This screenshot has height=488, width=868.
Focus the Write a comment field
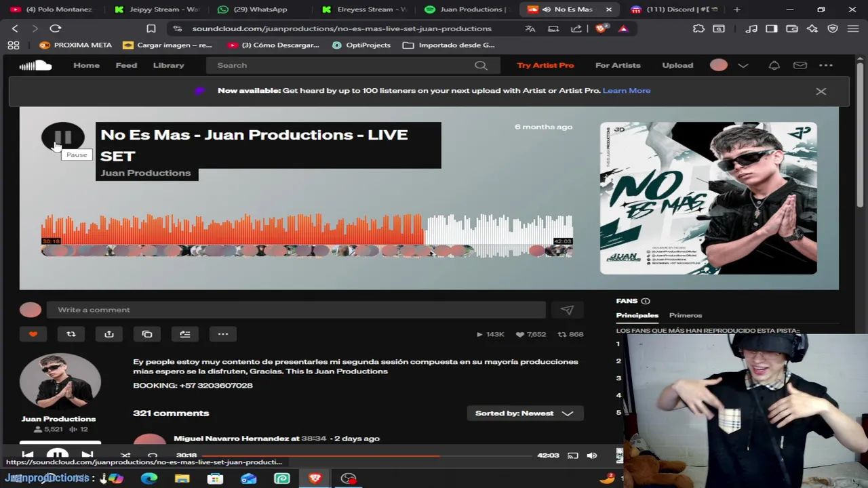click(296, 310)
